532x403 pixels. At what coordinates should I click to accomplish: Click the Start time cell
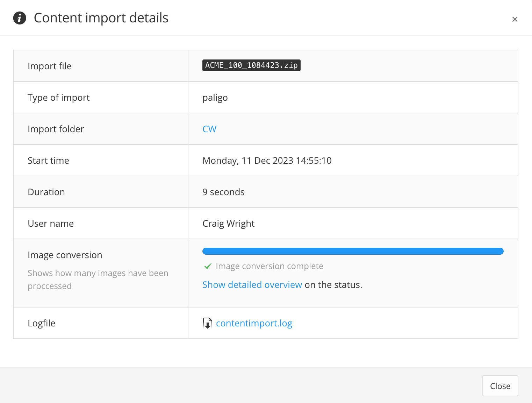(x=267, y=160)
